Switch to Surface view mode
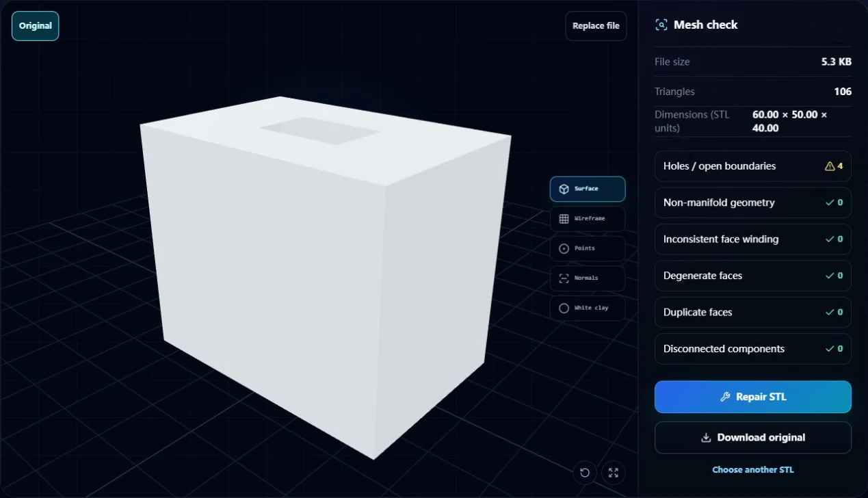This screenshot has width=868, height=498. click(588, 189)
